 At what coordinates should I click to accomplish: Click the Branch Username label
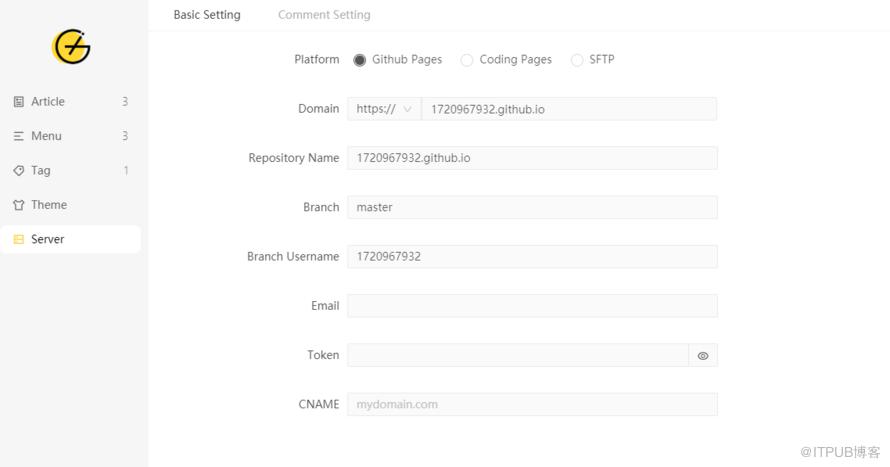click(x=293, y=256)
